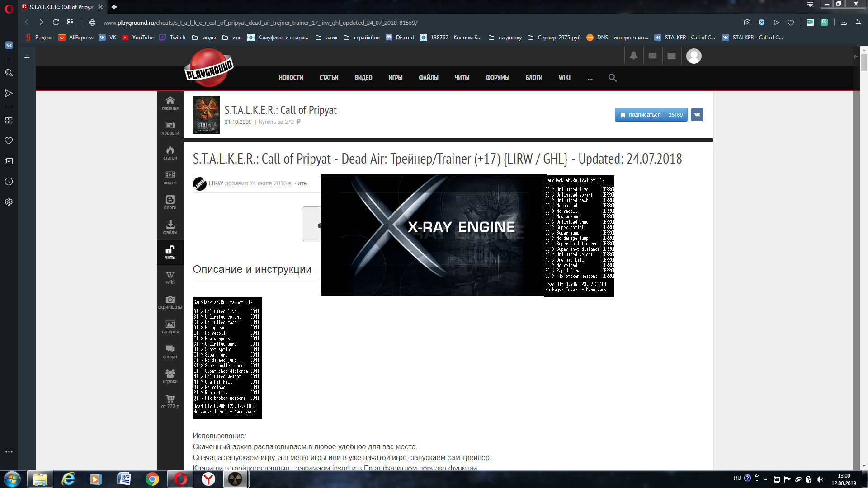868x488 pixels.
Task: Open Yandex Browser from taskbar
Action: tap(208, 479)
